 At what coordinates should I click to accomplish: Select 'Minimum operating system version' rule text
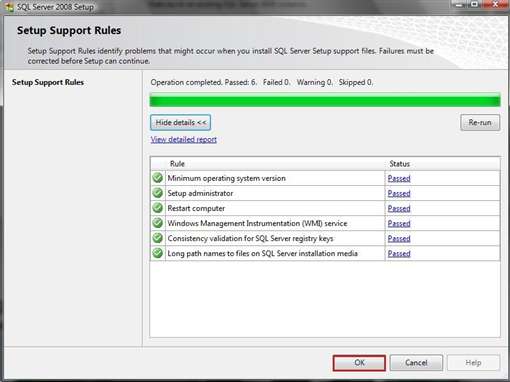(x=226, y=178)
